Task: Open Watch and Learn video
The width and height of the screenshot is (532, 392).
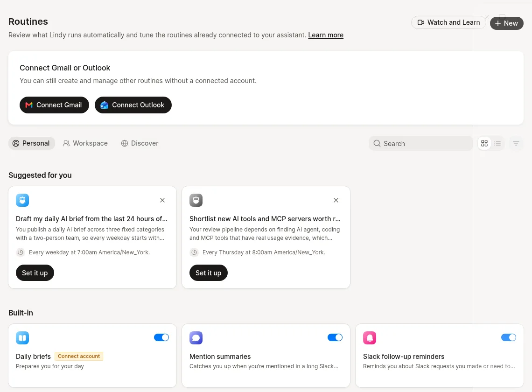Action: click(x=448, y=22)
